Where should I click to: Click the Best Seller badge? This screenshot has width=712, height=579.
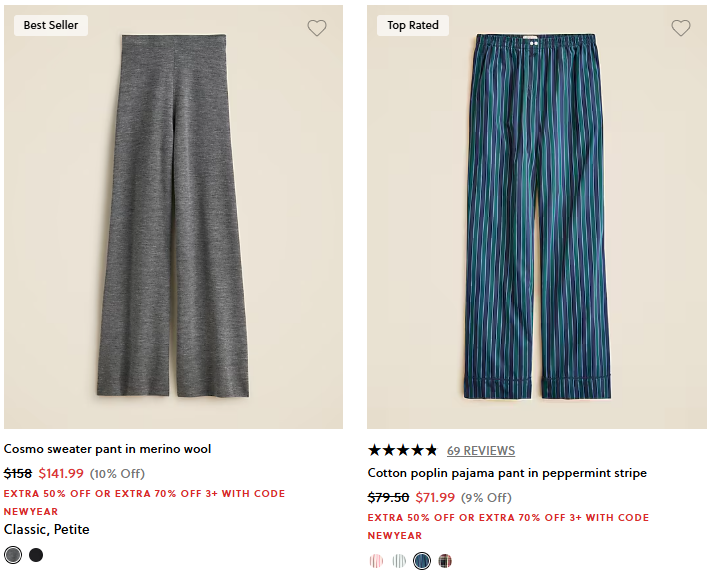[51, 25]
